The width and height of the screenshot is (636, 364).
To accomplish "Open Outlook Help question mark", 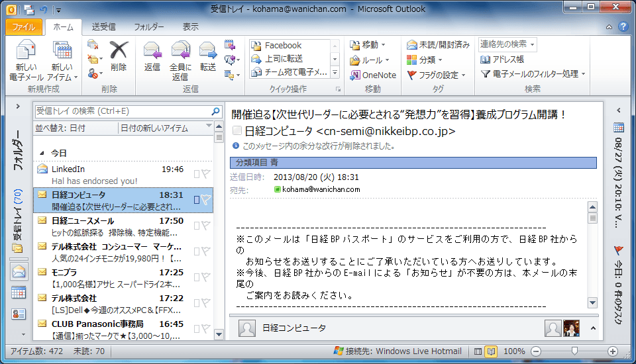I will click(623, 26).
